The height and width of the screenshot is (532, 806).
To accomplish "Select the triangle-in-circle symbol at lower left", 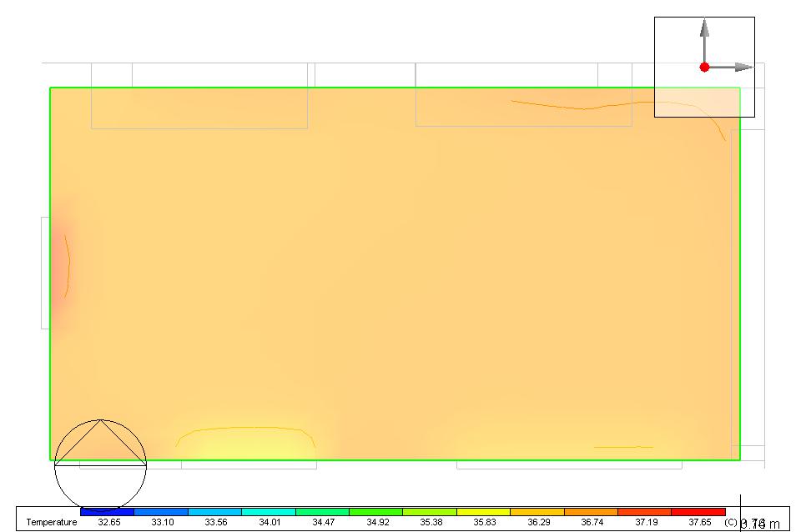I will (x=101, y=465).
